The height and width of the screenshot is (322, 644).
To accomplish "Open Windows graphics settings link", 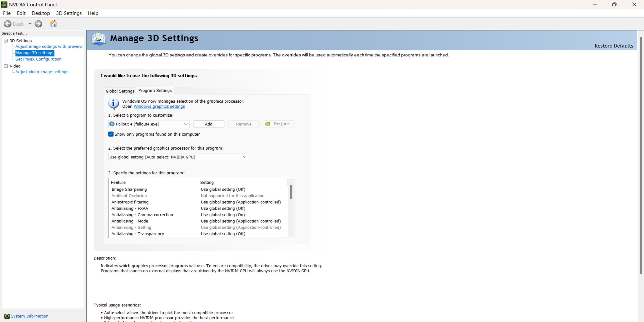I will [x=159, y=106].
